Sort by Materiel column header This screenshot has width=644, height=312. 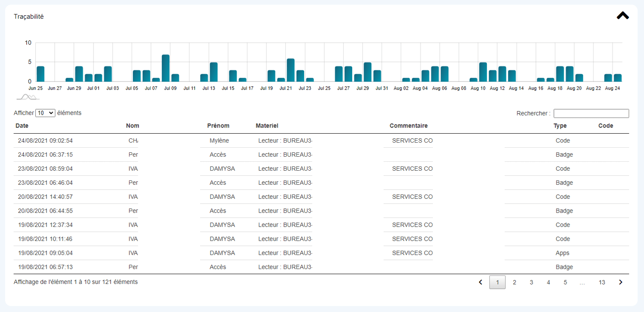267,126
